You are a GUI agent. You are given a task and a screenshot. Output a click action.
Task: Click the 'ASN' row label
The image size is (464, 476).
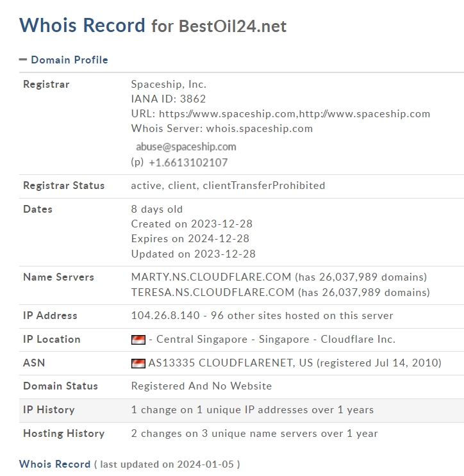(x=34, y=363)
